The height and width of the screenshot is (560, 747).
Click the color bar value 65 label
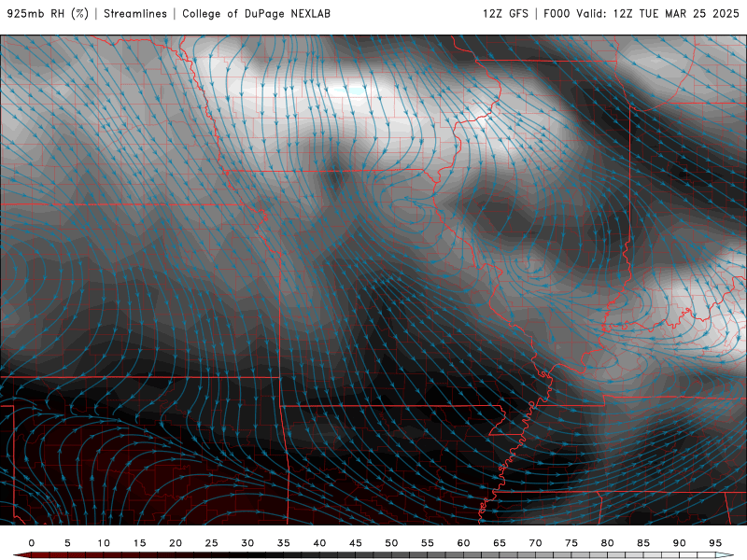500,543
